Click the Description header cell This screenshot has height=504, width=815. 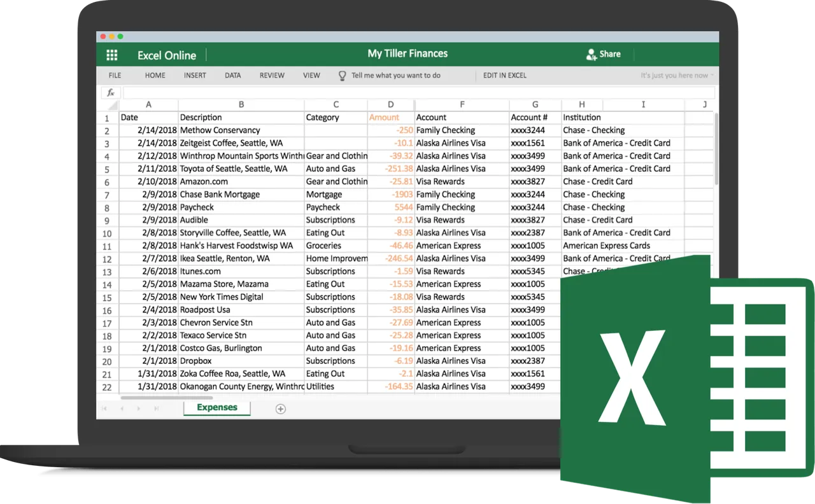click(x=241, y=117)
